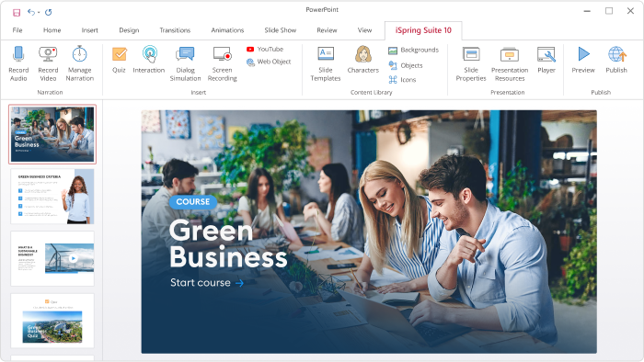The height and width of the screenshot is (362, 644).
Task: Maximize the PowerPoint window
Action: [609, 11]
